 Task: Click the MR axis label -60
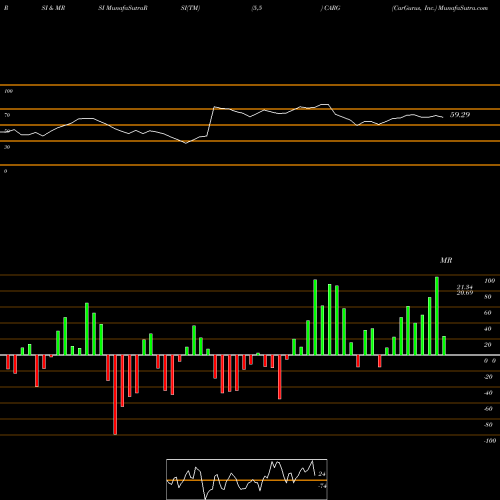(x=488, y=409)
